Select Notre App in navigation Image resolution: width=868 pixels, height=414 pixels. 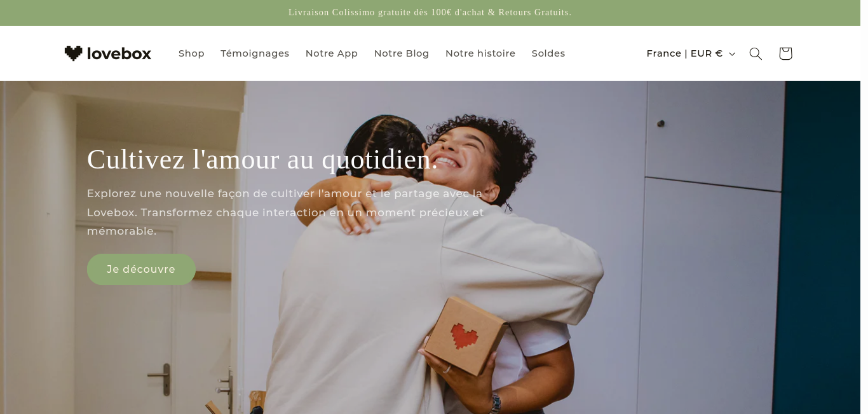(x=332, y=53)
